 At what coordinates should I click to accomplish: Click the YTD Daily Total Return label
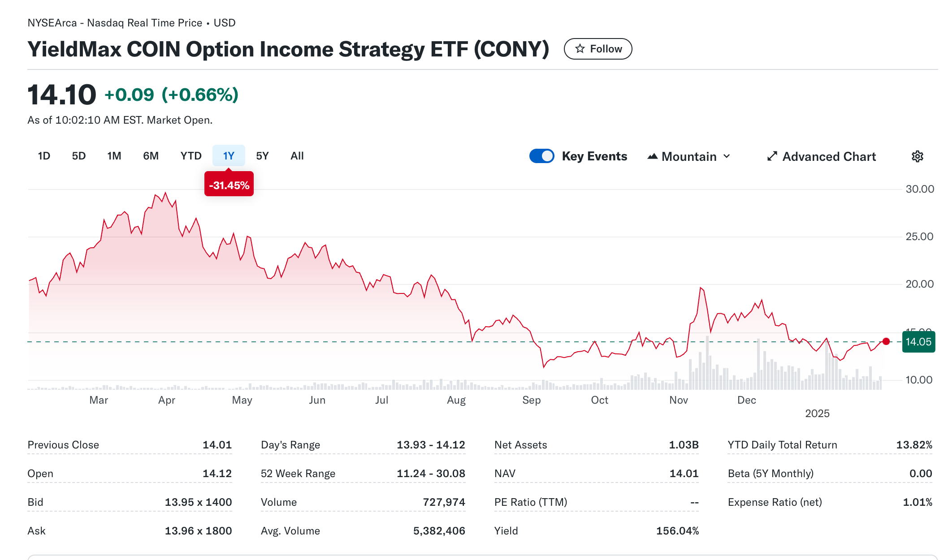tap(783, 445)
